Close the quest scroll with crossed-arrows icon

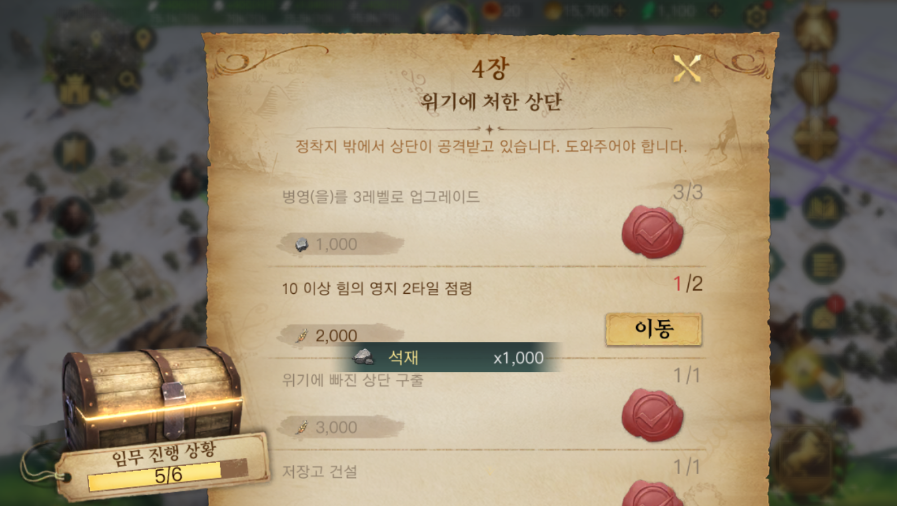coord(686,69)
